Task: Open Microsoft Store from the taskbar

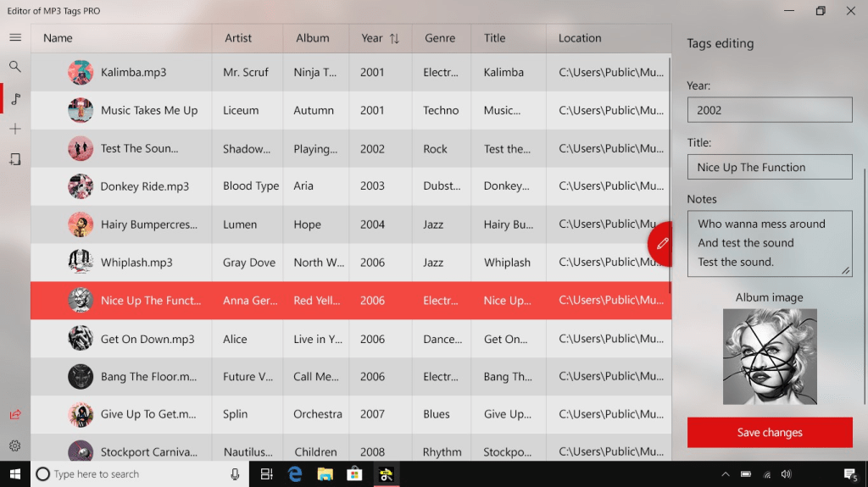Action: pos(355,474)
